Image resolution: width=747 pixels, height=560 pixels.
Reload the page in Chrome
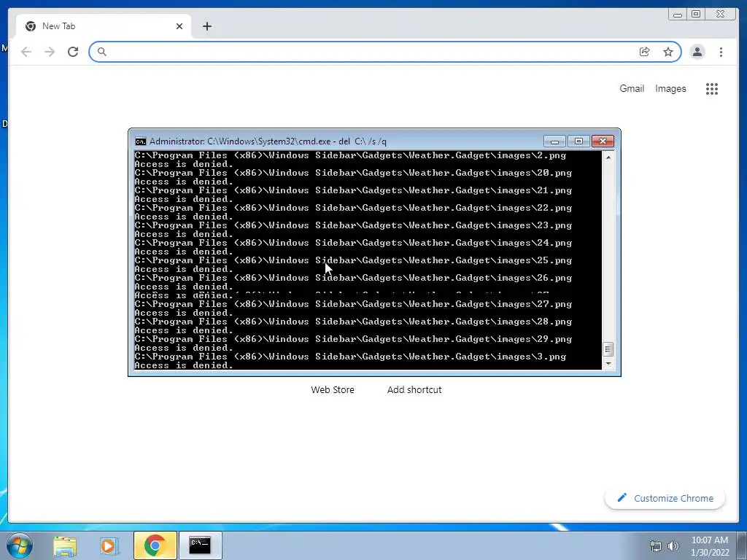(73, 52)
